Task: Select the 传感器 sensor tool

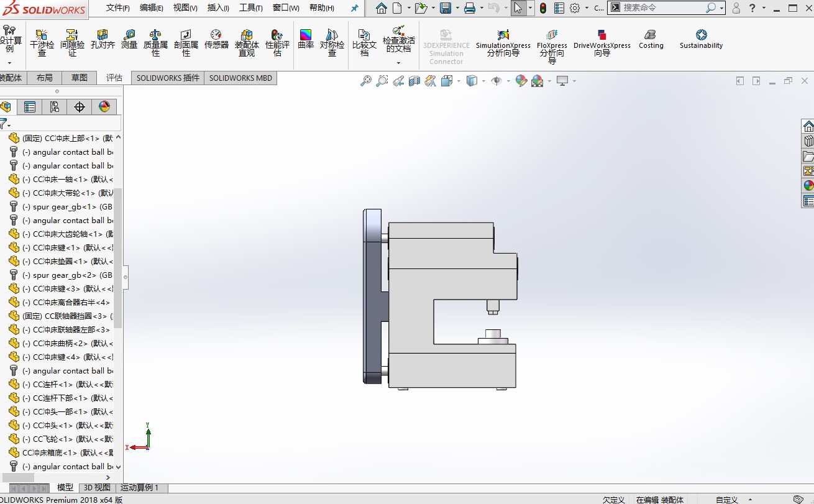Action: point(216,39)
